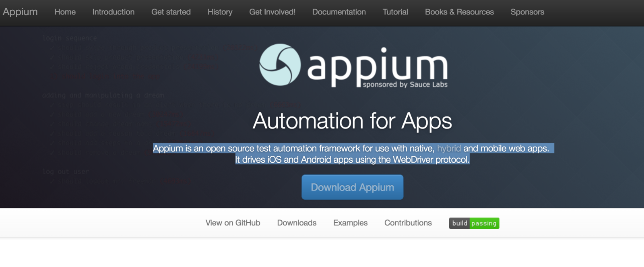Open the History nav item
644x267 pixels.
coord(220,12)
